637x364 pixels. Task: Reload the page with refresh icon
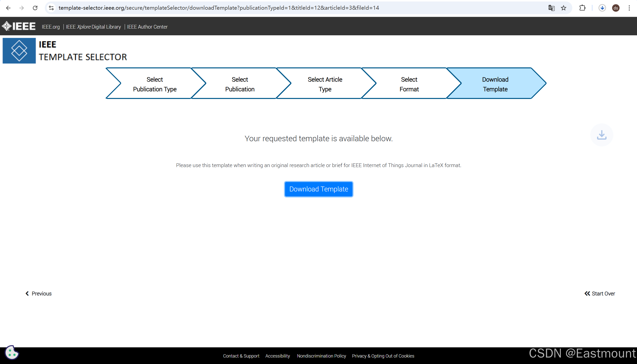35,8
